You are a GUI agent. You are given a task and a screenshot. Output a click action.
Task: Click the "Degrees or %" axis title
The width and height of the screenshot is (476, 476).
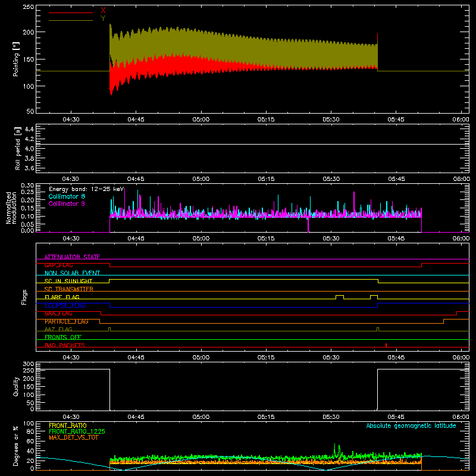[x=16, y=446]
